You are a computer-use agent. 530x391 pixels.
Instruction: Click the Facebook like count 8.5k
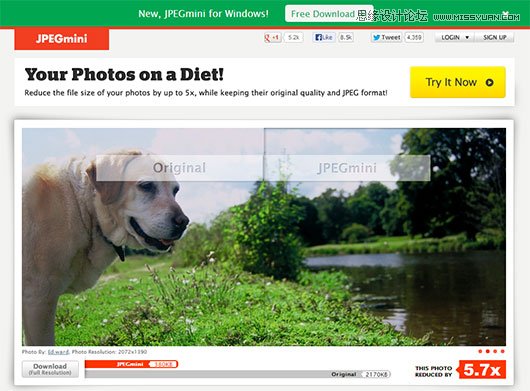click(345, 37)
